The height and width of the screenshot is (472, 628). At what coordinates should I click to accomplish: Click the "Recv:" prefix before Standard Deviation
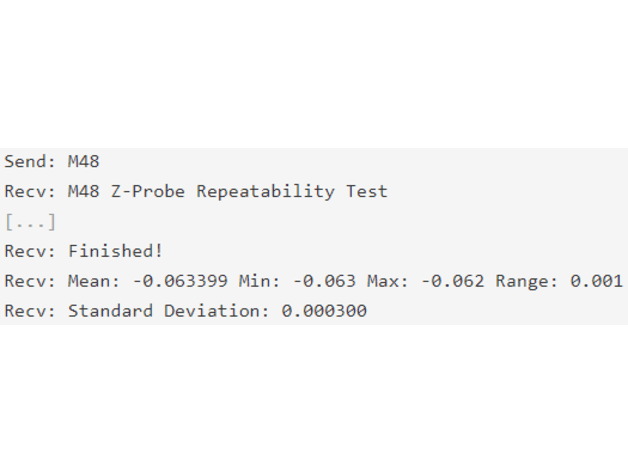(x=30, y=311)
